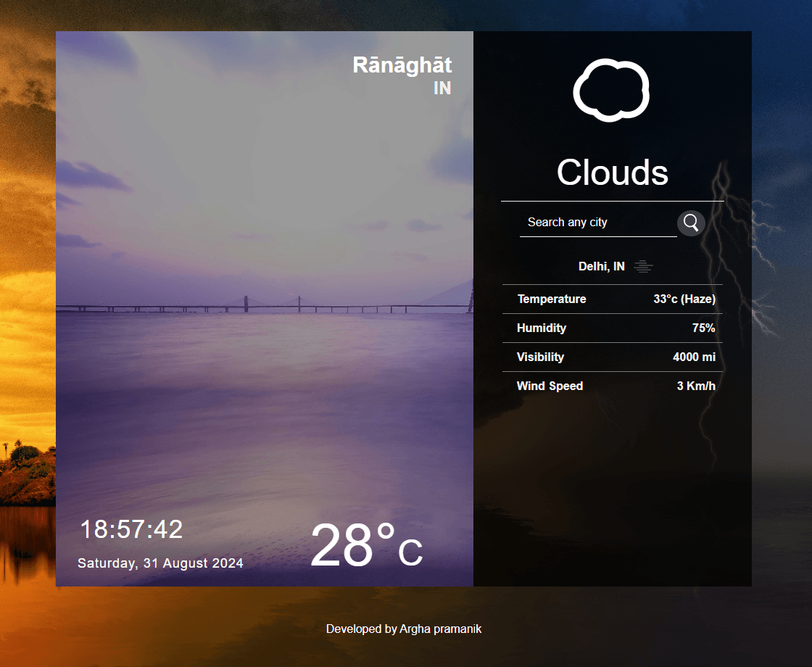The height and width of the screenshot is (667, 812).
Task: Click the '33°c (Haze)' temperature value
Action: click(684, 299)
